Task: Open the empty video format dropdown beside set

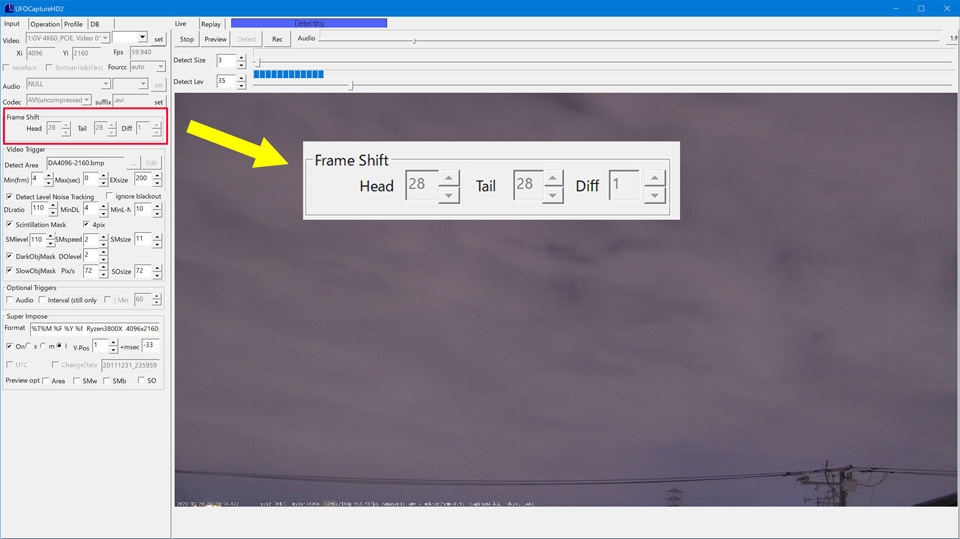Action: pos(142,39)
